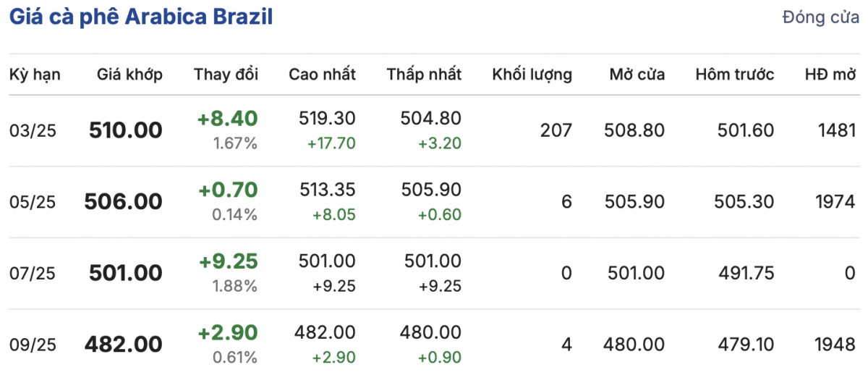Select the 03/25 contract row
868x375 pixels.
coord(33,131)
